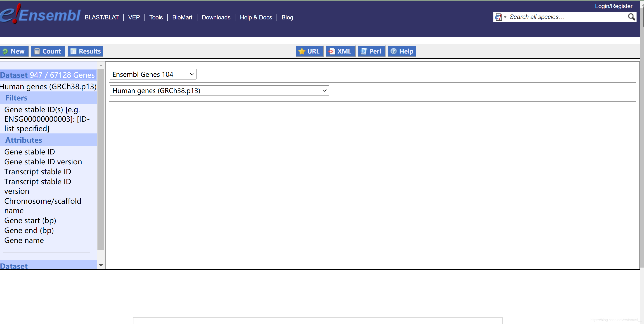Generate Perl script icon button
This screenshot has height=324, width=644.
[371, 51]
